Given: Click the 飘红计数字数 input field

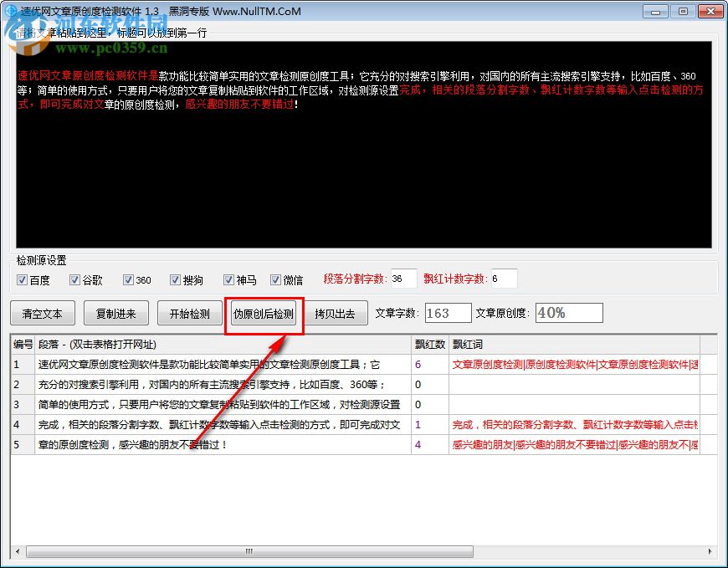Looking at the screenshot, I should click(x=504, y=279).
